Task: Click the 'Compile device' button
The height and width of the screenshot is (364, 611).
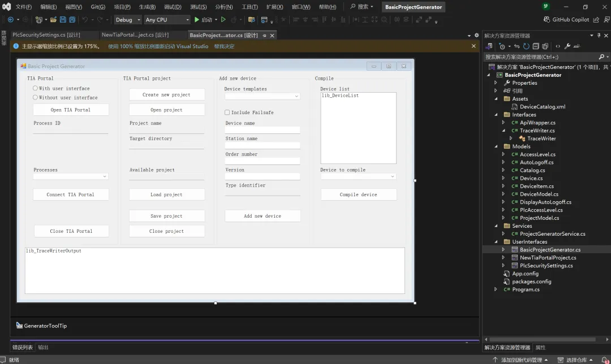Action: (358, 194)
